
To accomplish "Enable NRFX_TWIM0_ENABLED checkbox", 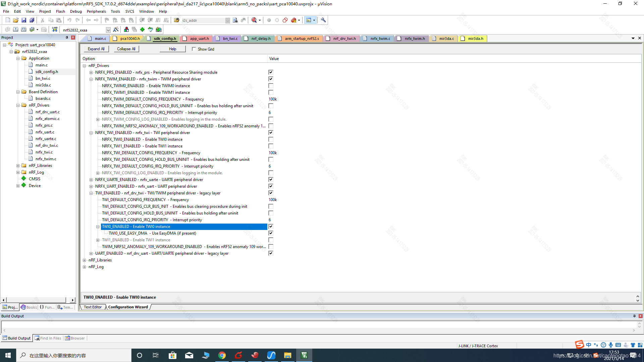I will [271, 86].
